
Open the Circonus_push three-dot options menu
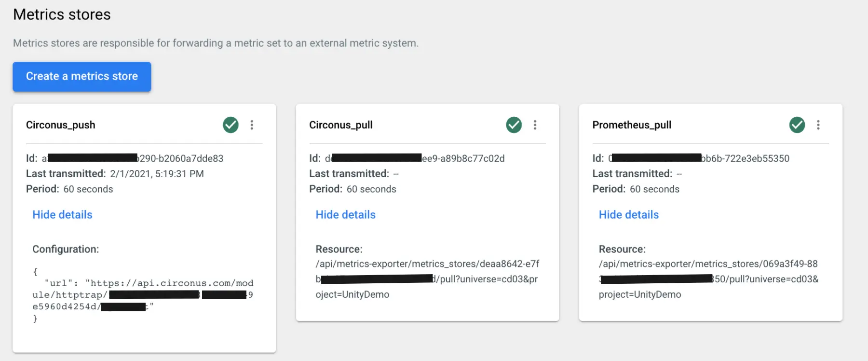point(252,125)
